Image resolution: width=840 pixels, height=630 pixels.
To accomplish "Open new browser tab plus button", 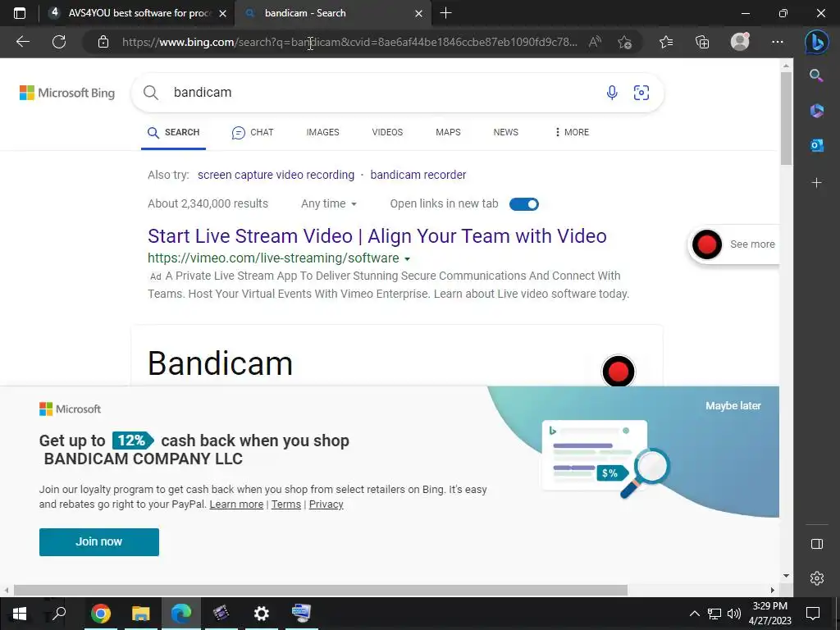I will (x=445, y=13).
